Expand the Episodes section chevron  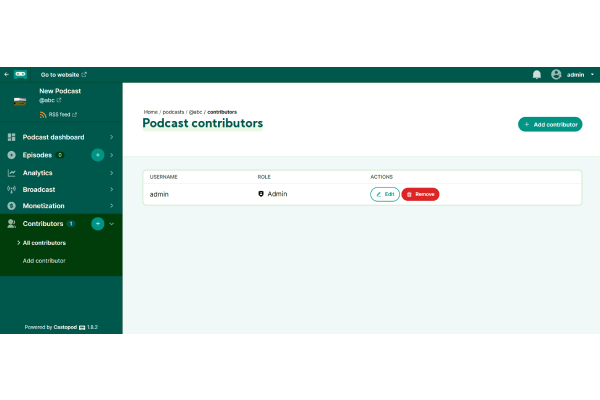tap(112, 155)
